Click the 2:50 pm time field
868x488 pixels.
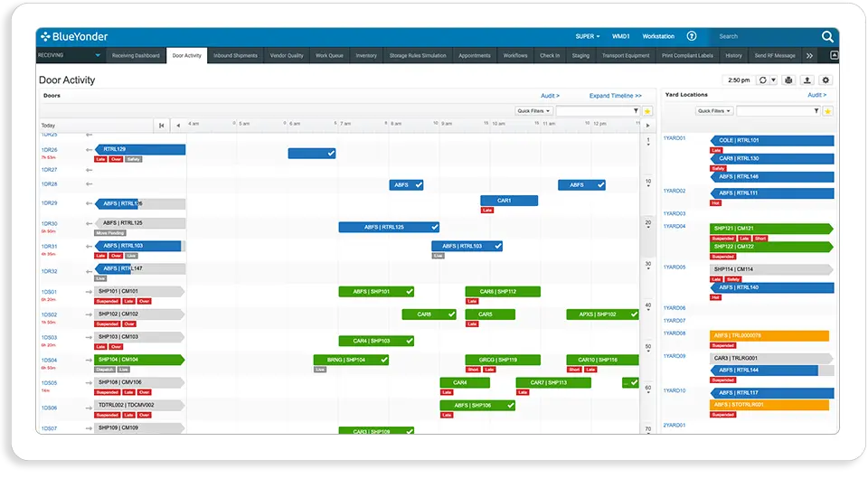coord(739,80)
